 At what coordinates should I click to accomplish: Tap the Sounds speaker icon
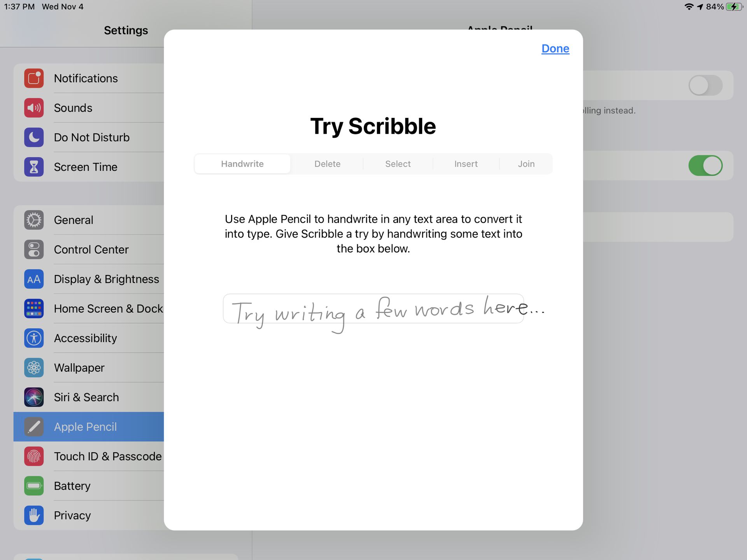pos(34,108)
